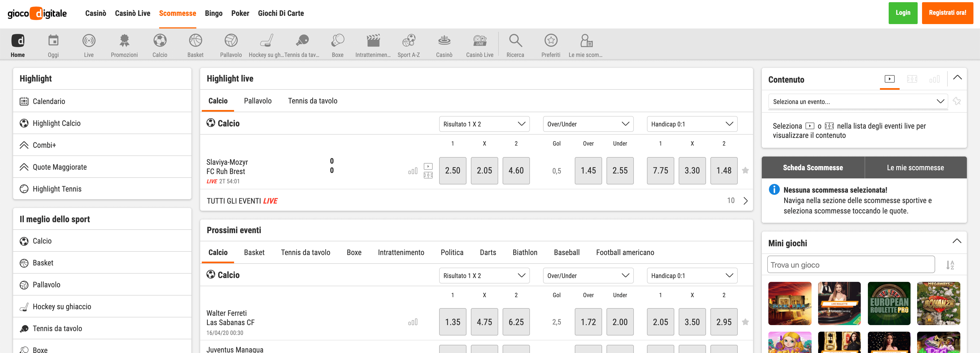Open the Ricerca magnifier icon
The width and height of the screenshot is (980, 353).
coord(515,40)
